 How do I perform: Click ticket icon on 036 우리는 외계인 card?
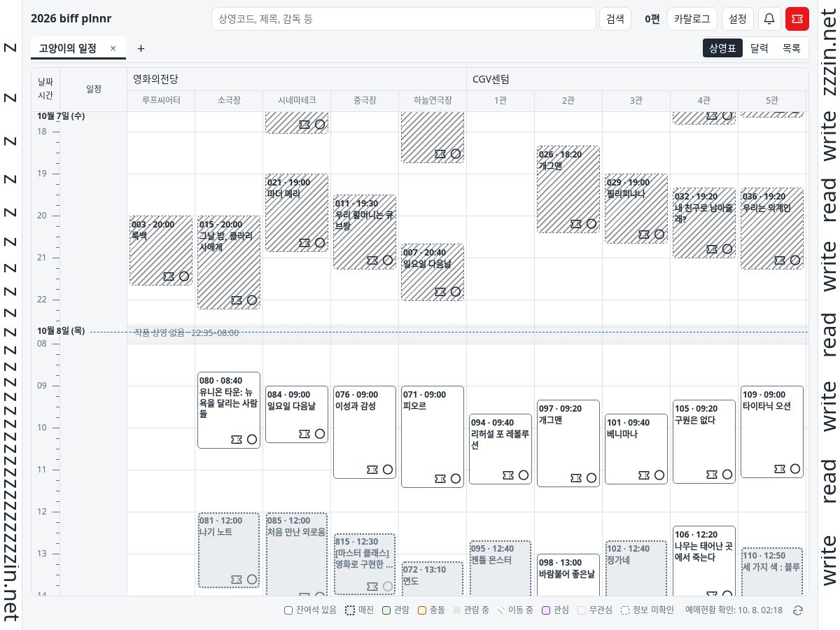pyautogui.click(x=780, y=260)
